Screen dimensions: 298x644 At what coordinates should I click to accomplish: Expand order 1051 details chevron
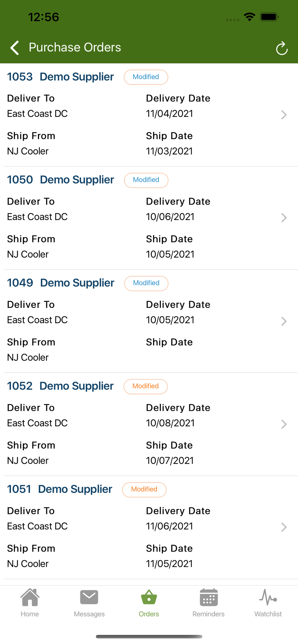[284, 527]
